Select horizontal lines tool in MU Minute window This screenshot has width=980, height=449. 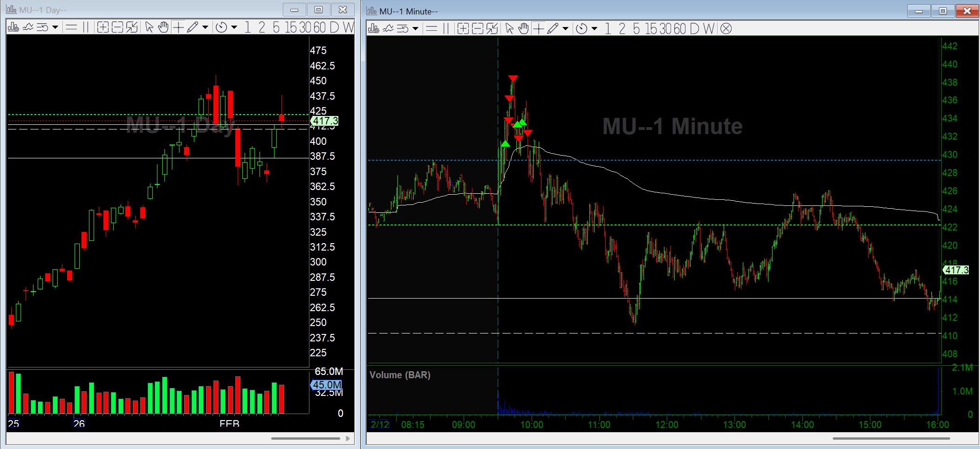click(432, 29)
